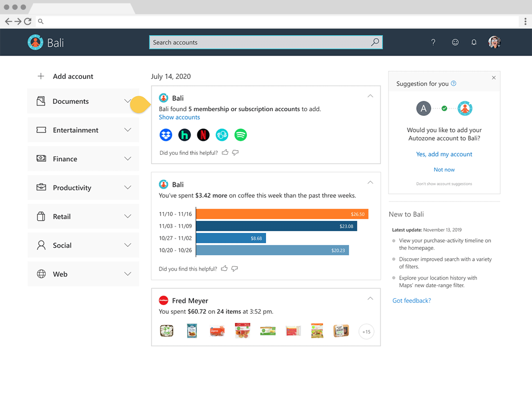Click the browser forward arrow

point(18,21)
